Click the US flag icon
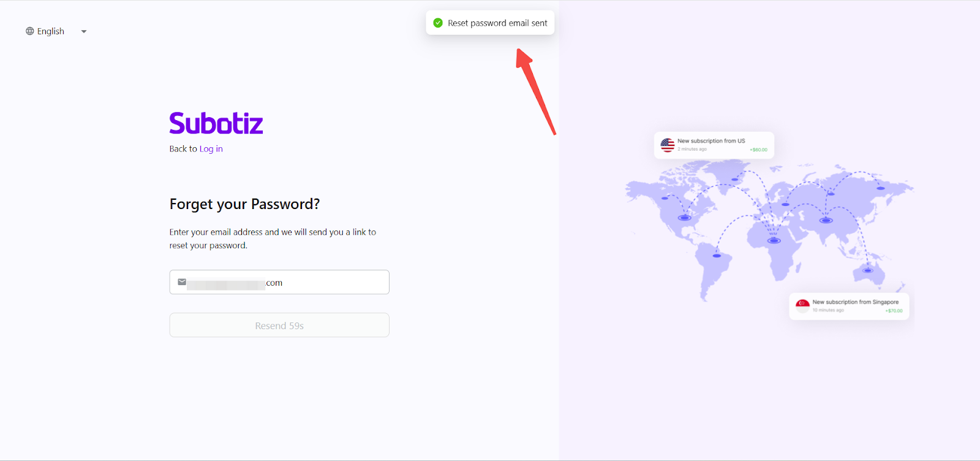The width and height of the screenshot is (980, 461). coord(668,145)
